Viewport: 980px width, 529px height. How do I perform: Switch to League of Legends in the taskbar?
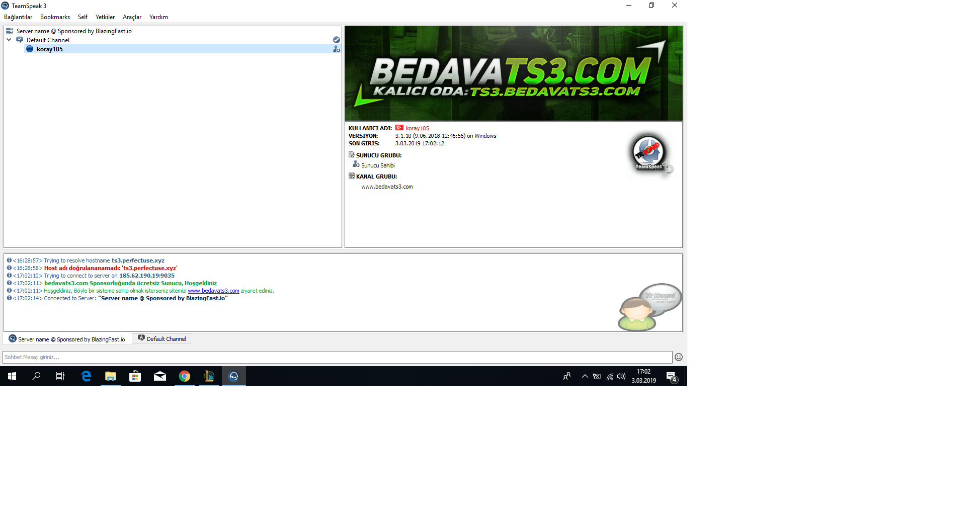(209, 376)
